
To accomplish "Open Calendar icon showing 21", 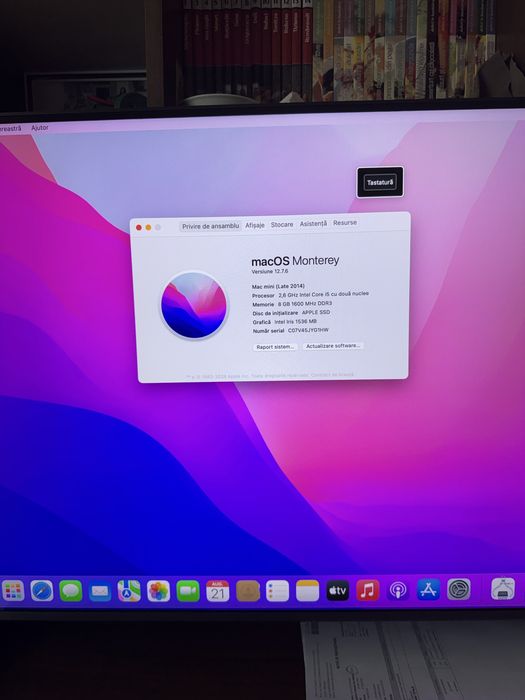I will pos(217,591).
